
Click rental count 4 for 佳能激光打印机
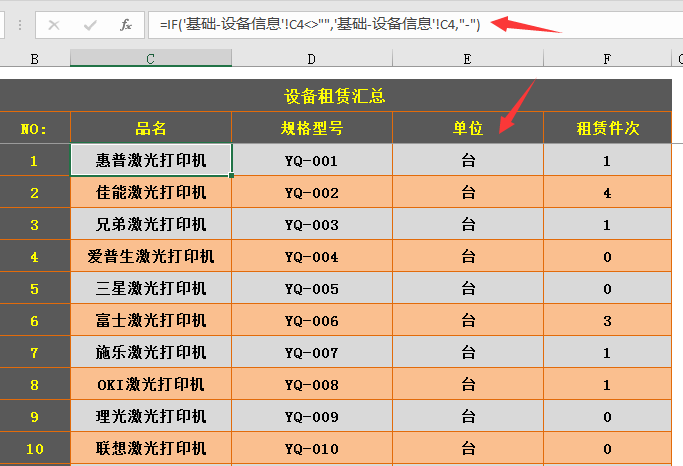click(x=607, y=192)
